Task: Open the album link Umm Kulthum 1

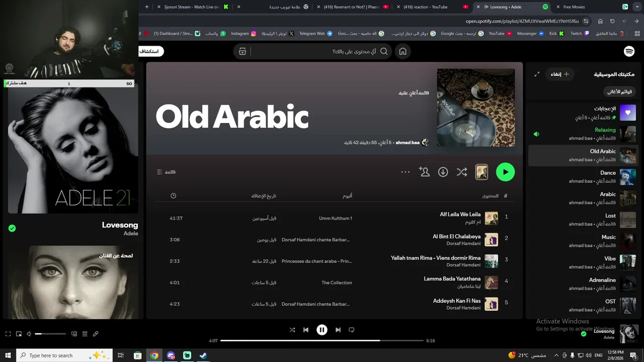Action: point(336,218)
